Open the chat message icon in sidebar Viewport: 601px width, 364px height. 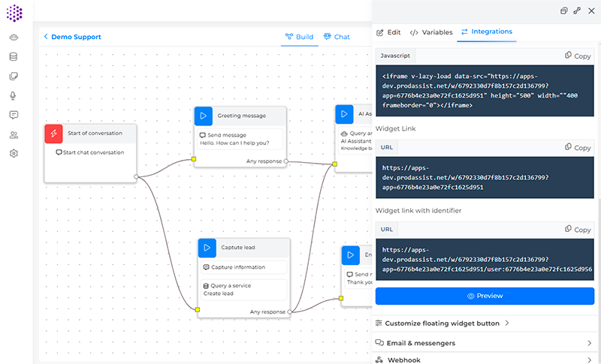(x=14, y=115)
